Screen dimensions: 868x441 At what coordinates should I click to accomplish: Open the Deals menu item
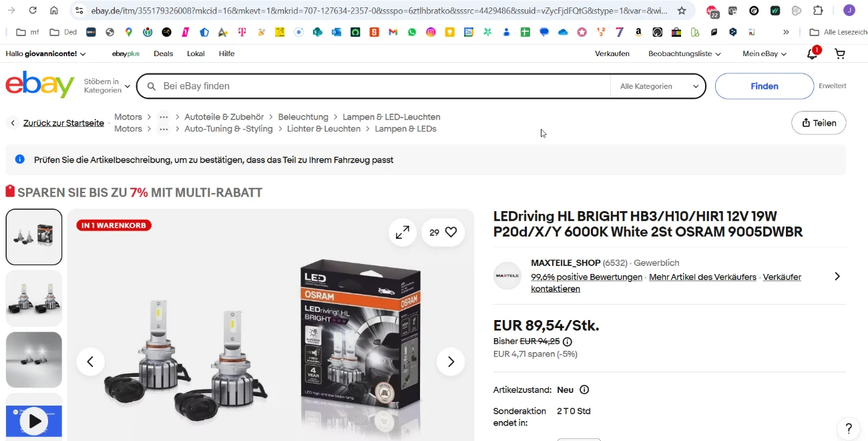163,53
